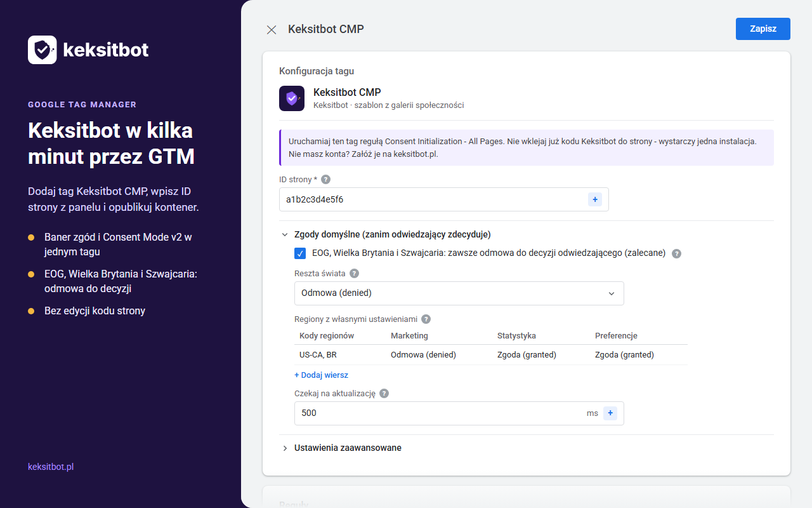Click the Preferencje column header
The image size is (812, 508).
coord(616,335)
